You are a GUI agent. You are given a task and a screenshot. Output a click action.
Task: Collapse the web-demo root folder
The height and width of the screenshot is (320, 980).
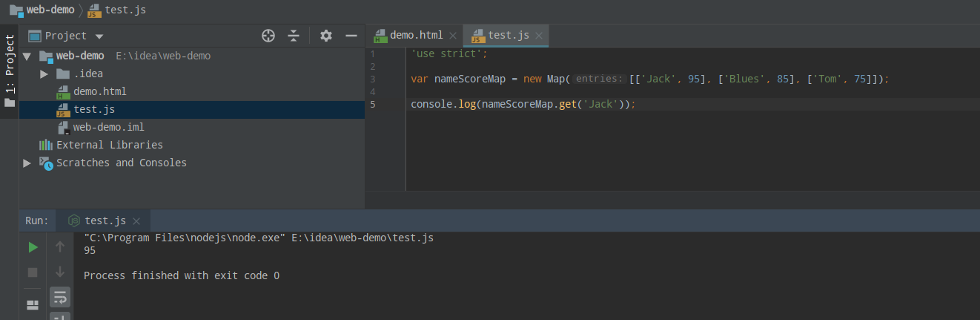point(27,56)
